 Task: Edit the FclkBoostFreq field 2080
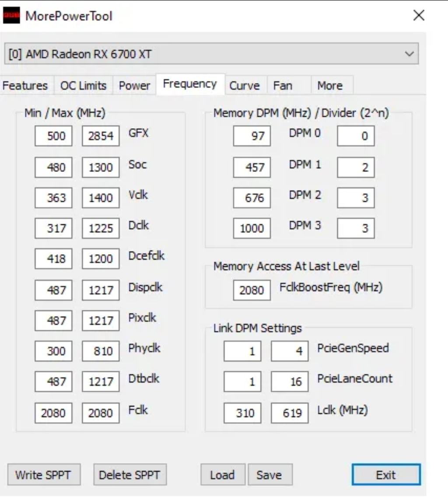pos(252,290)
